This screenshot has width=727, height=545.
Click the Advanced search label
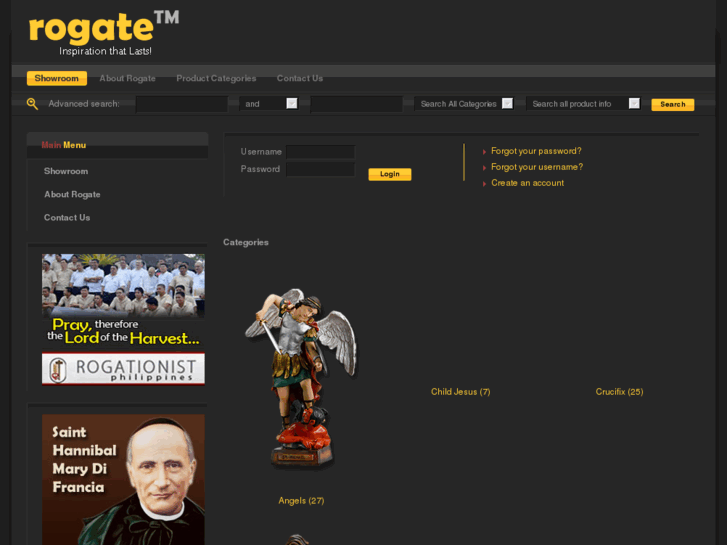(84, 104)
